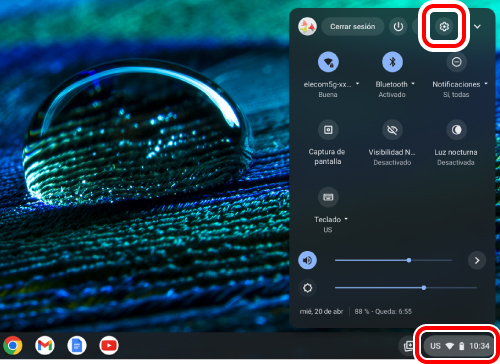Expand the Notificaciones dropdown arrow
This screenshot has height=364, width=500.
(486, 84)
